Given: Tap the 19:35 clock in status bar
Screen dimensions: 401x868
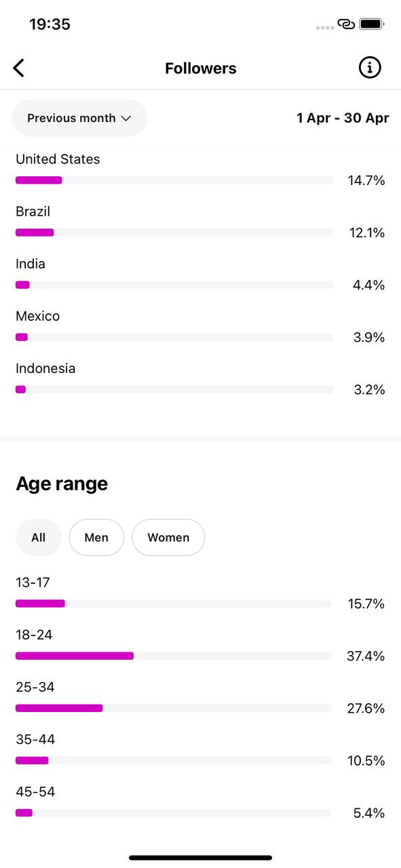Looking at the screenshot, I should [50, 24].
